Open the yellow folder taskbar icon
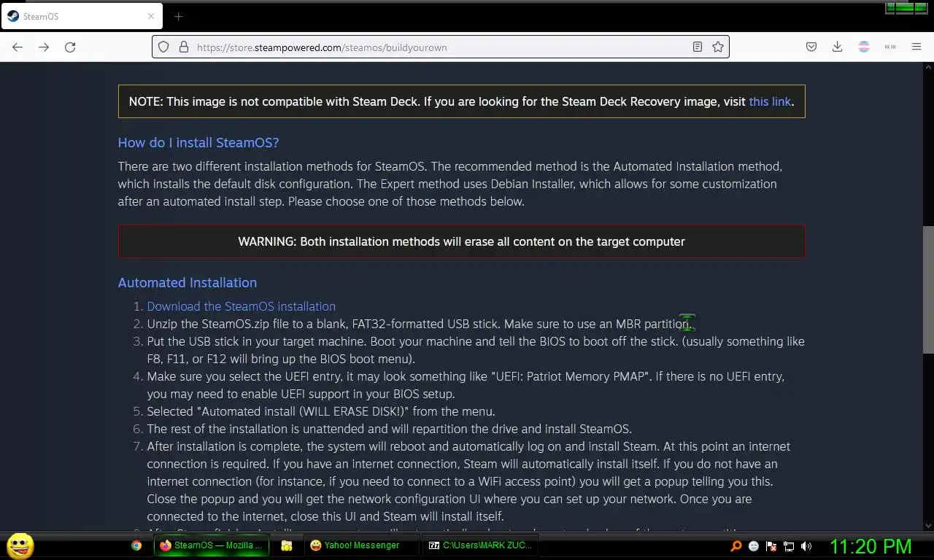 [287, 545]
